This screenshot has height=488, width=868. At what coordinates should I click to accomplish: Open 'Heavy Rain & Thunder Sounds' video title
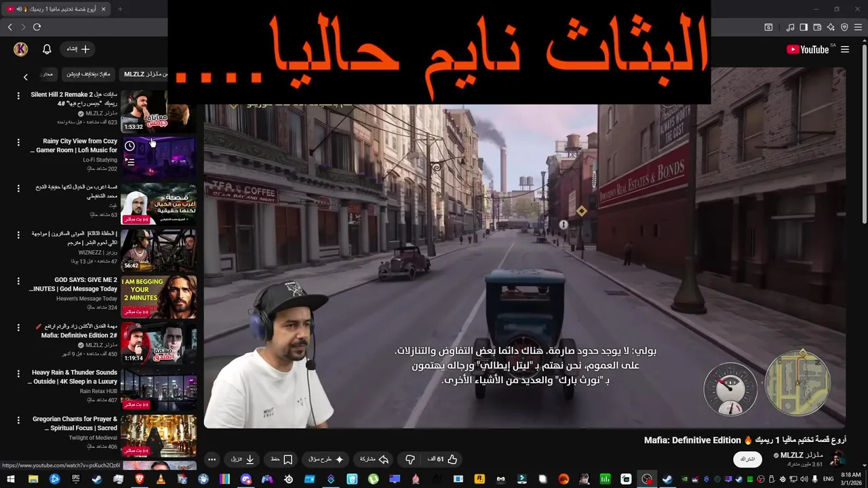pos(73,377)
